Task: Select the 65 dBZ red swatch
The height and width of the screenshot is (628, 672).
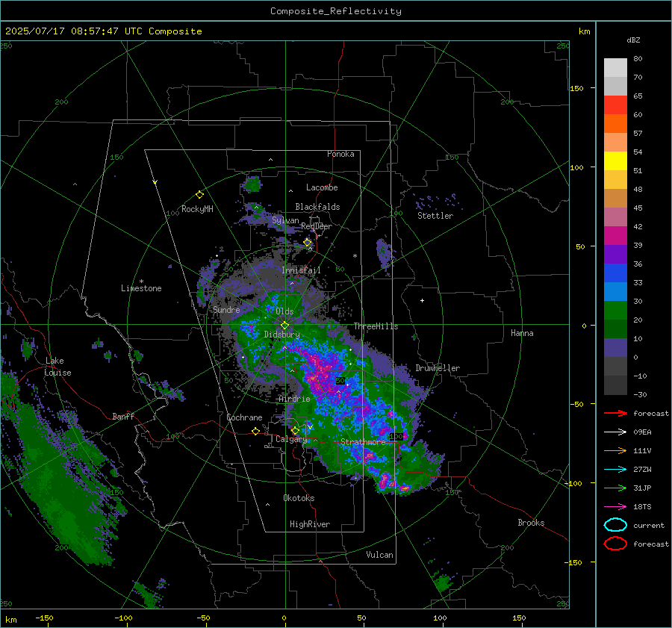Action: [x=615, y=105]
